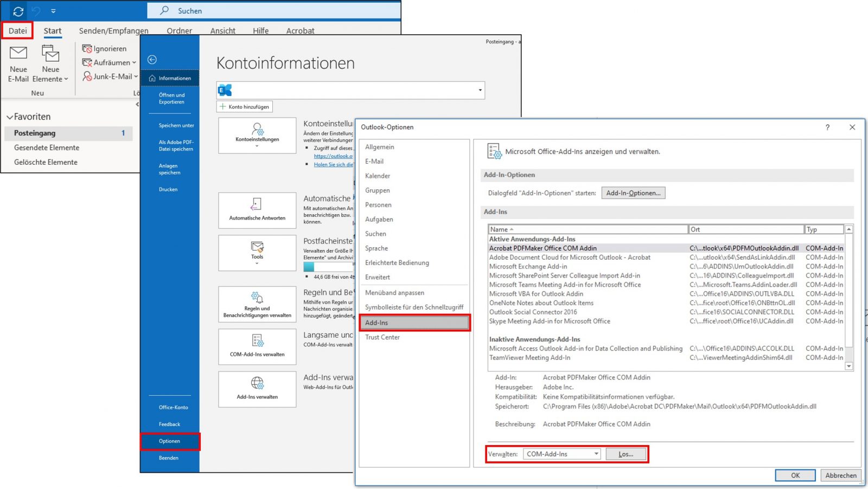Click Add-Ins verwalten globe tile
Screen dimensions: 868x489
click(257, 389)
